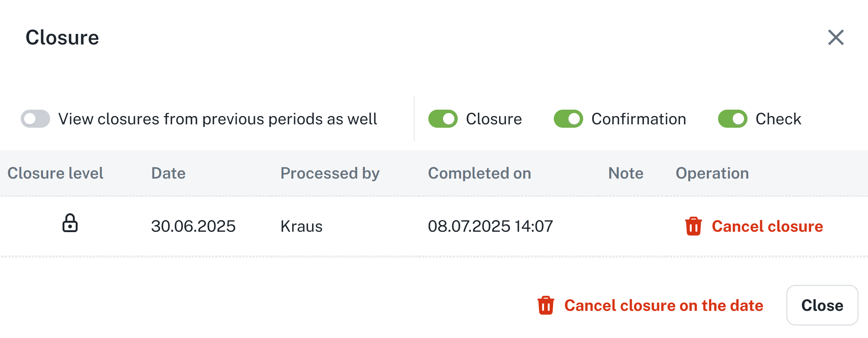This screenshot has width=868, height=338.
Task: Click Cancel closure on the date link
Action: [x=663, y=306]
